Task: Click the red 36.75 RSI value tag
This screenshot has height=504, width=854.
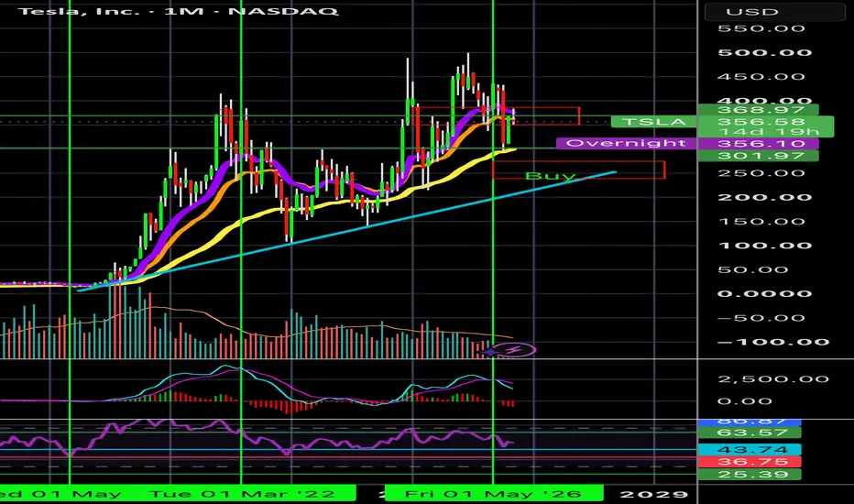Action: click(750, 462)
